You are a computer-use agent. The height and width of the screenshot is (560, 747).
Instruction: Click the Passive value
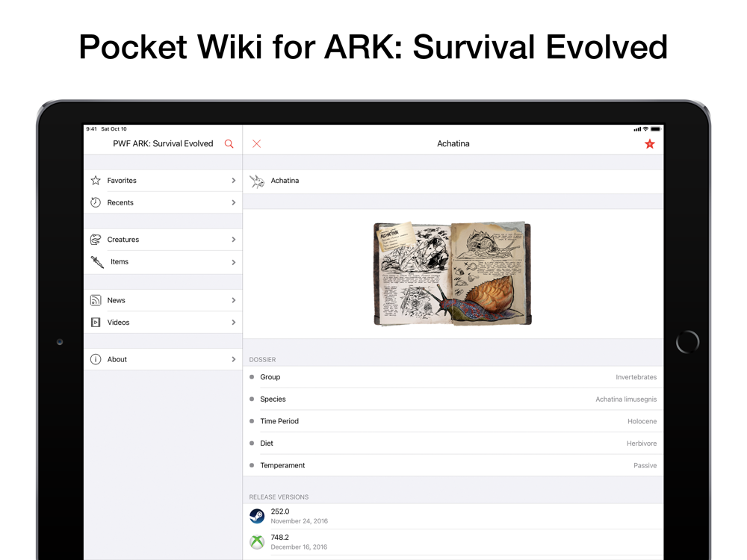click(x=645, y=466)
